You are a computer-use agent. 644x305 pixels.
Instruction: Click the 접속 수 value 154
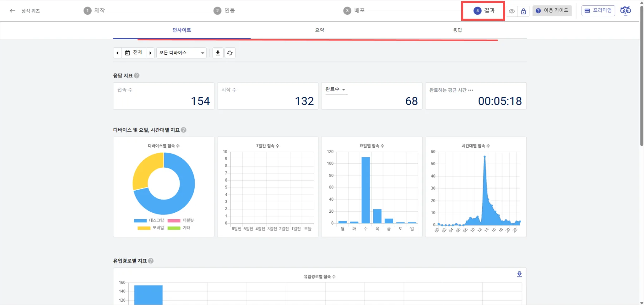pyautogui.click(x=200, y=101)
